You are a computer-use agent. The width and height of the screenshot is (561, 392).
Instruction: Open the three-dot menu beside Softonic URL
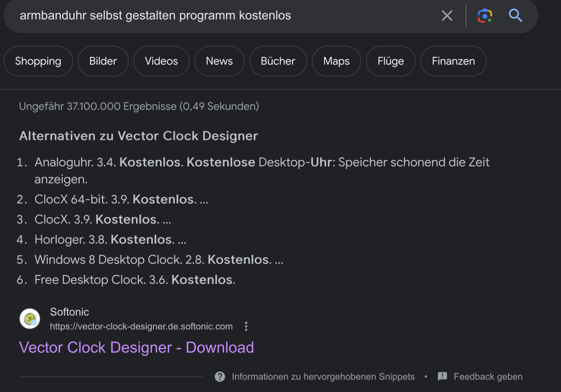246,326
